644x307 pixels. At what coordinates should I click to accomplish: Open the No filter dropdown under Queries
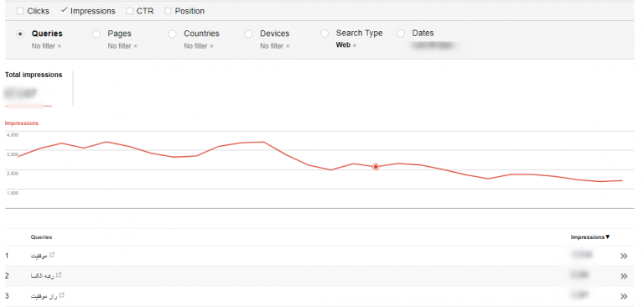pyautogui.click(x=46, y=46)
